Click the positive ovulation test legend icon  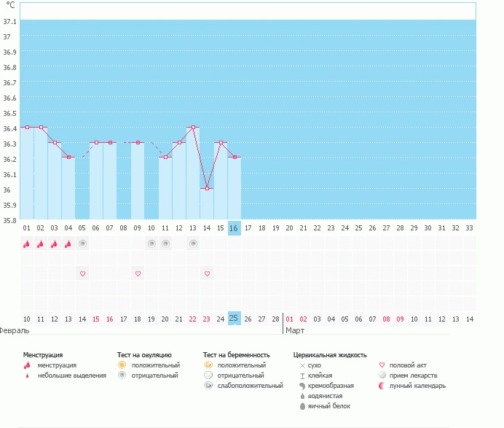pyautogui.click(x=122, y=365)
